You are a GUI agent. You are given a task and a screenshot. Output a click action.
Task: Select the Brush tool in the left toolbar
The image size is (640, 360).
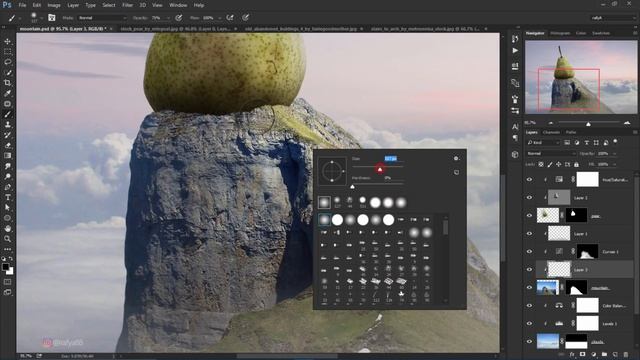click(x=7, y=114)
